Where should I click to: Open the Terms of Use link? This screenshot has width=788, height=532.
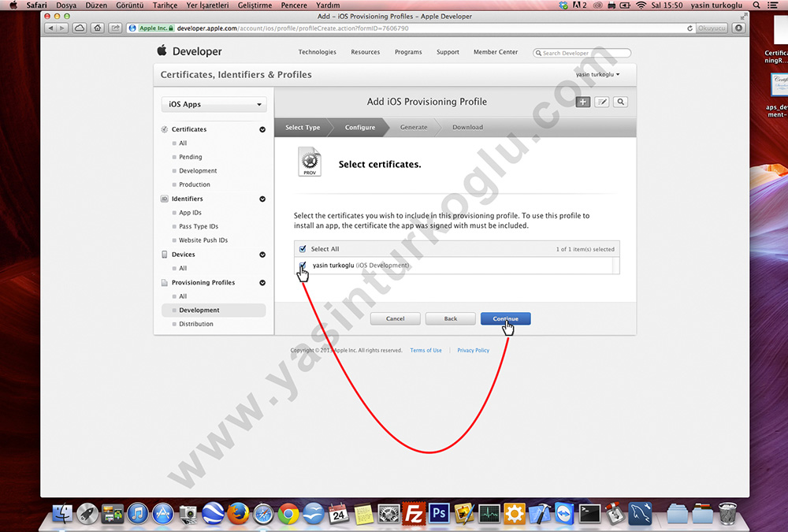[426, 351]
